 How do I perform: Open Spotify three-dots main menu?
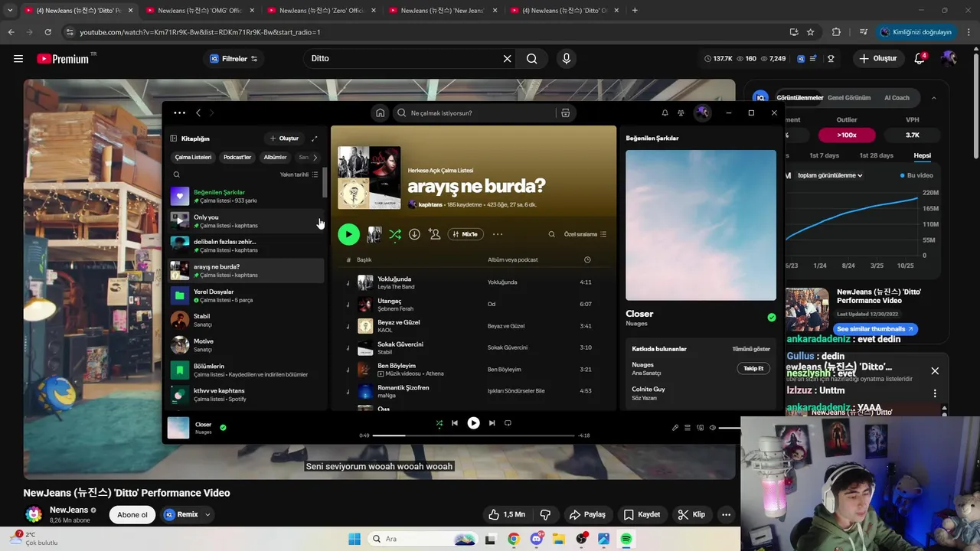(179, 112)
